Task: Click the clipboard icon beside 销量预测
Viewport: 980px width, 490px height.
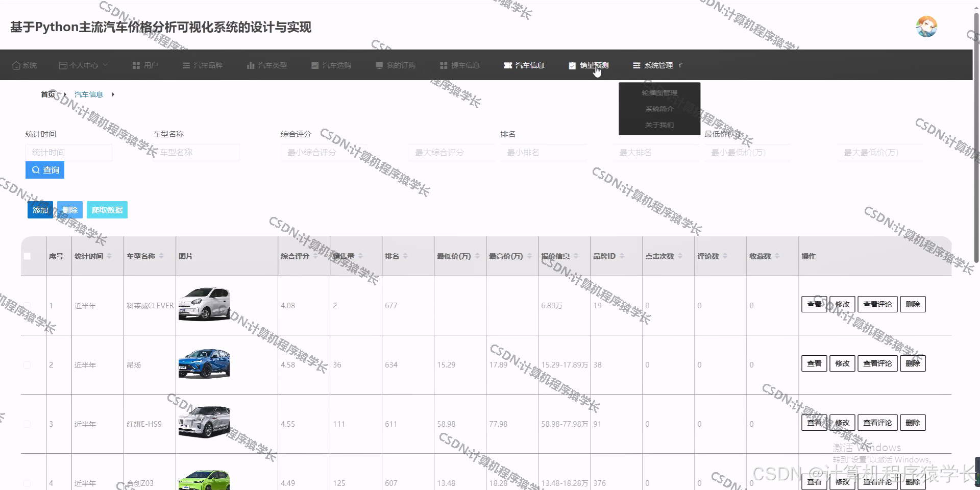Action: tap(572, 65)
